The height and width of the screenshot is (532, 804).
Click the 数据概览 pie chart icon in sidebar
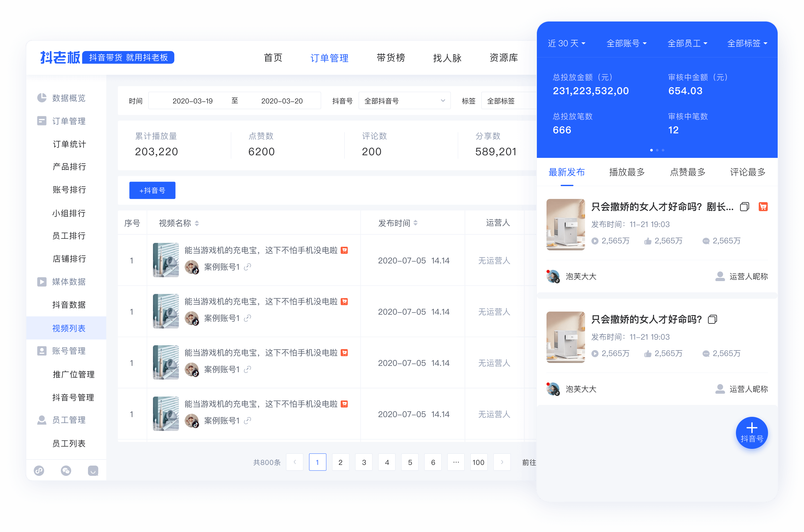click(x=41, y=97)
